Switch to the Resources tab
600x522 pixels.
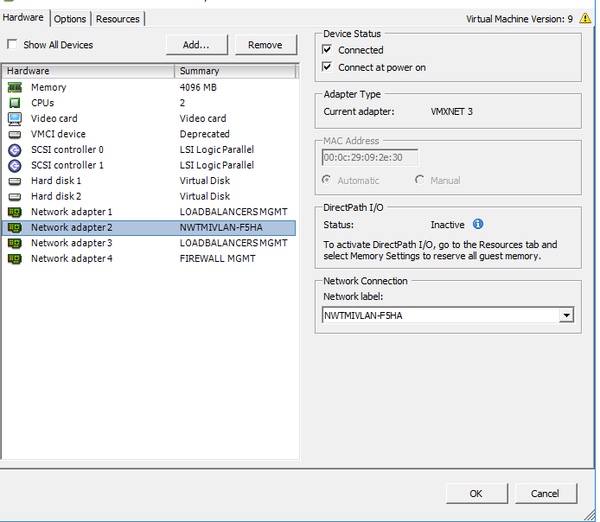[x=117, y=19]
